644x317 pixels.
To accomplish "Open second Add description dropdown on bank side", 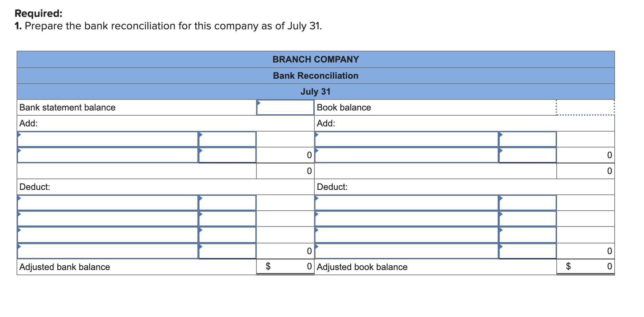I will point(108,155).
